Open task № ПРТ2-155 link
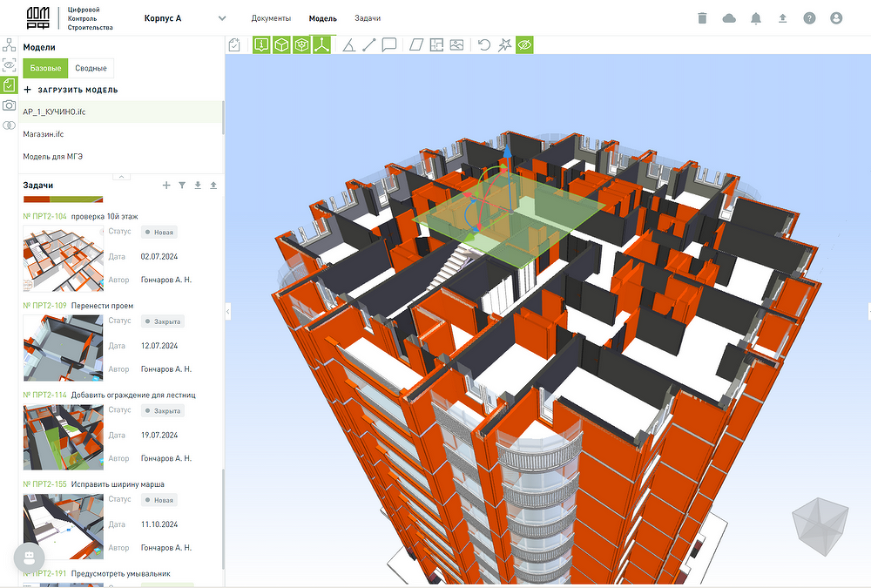The height and width of the screenshot is (588, 871). click(x=45, y=484)
